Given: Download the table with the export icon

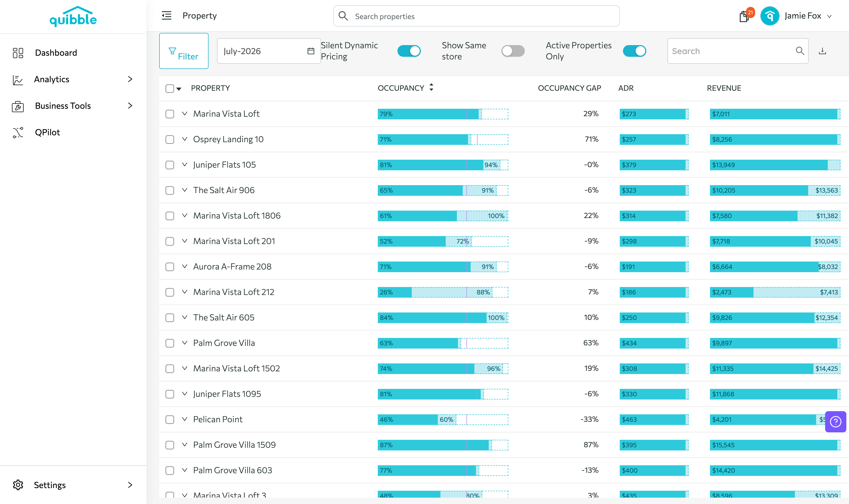Looking at the screenshot, I should 822,51.
